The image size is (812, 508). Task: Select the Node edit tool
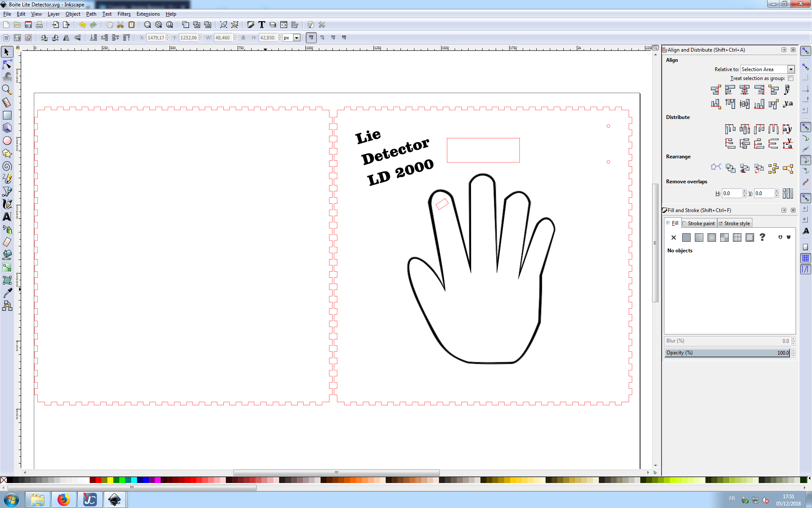(x=7, y=64)
